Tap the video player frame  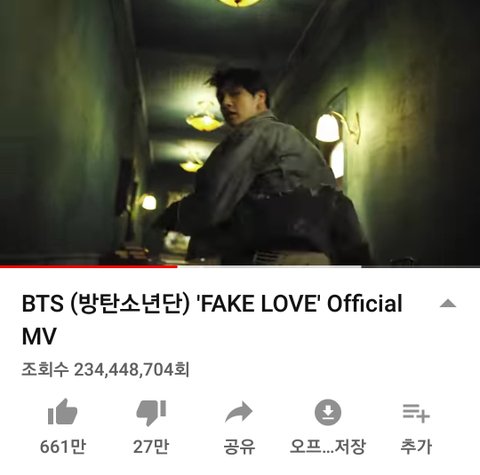pos(240,132)
